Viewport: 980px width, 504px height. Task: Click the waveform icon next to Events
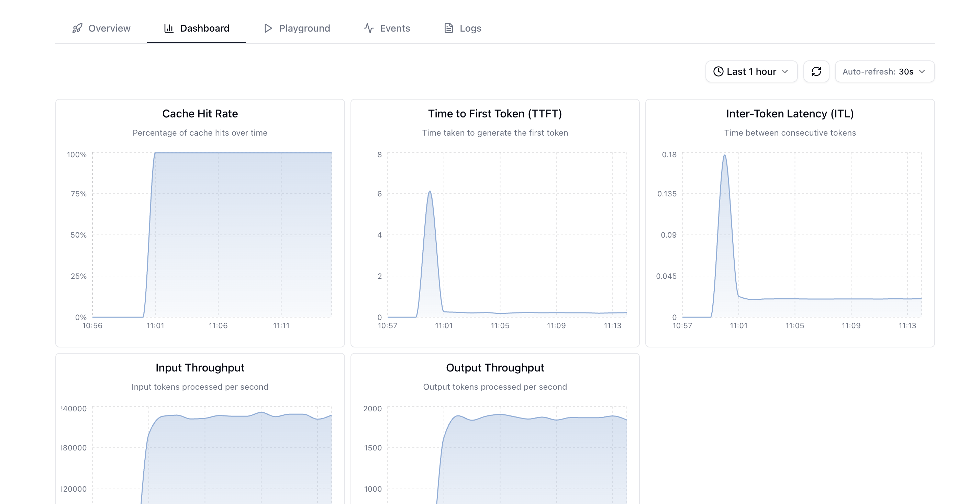368,28
